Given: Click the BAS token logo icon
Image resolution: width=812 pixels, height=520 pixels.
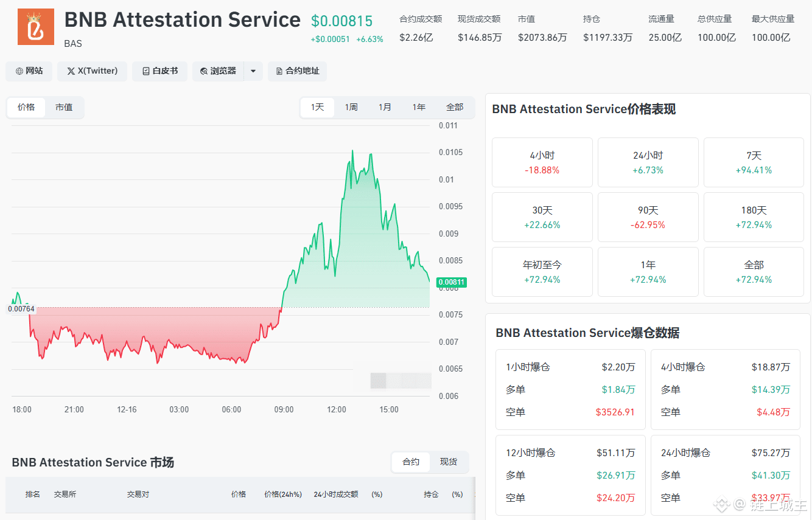Looking at the screenshot, I should coord(36,27).
